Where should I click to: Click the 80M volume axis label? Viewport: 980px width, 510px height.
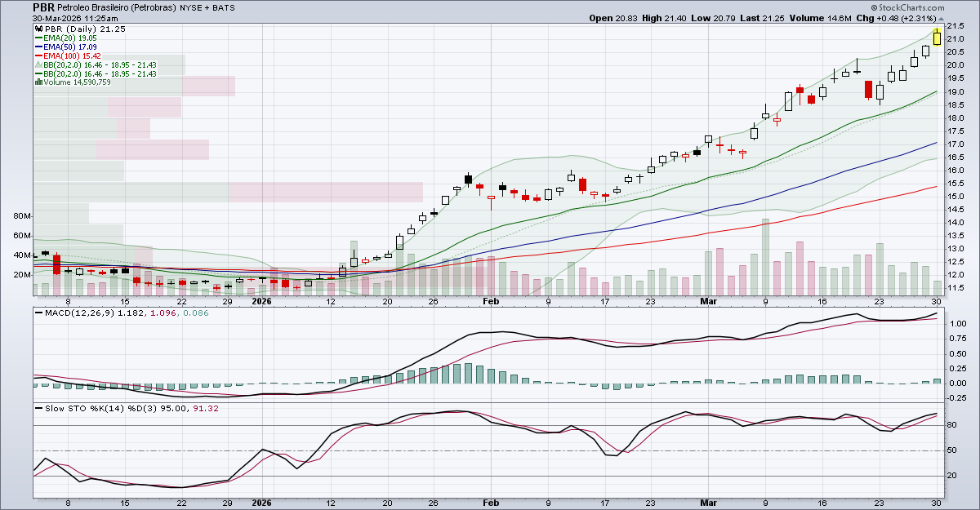tap(22, 216)
